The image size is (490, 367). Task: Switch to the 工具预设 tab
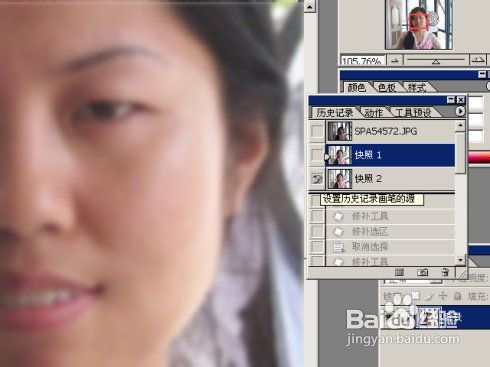point(413,113)
